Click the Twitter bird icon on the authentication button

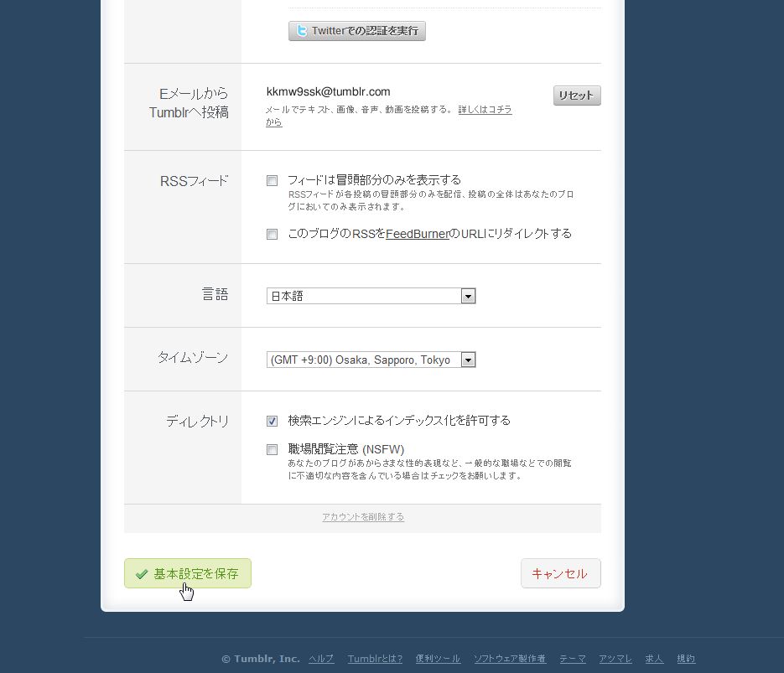click(x=302, y=31)
